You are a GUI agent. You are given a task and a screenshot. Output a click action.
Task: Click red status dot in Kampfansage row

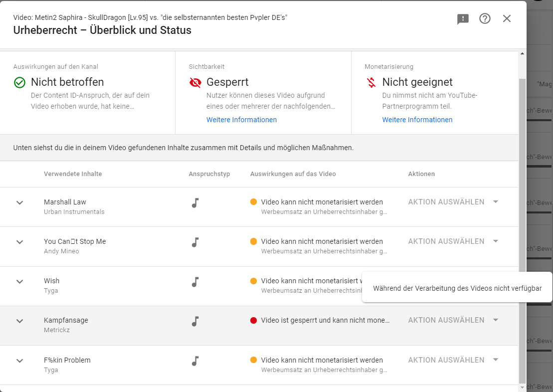[253, 320]
